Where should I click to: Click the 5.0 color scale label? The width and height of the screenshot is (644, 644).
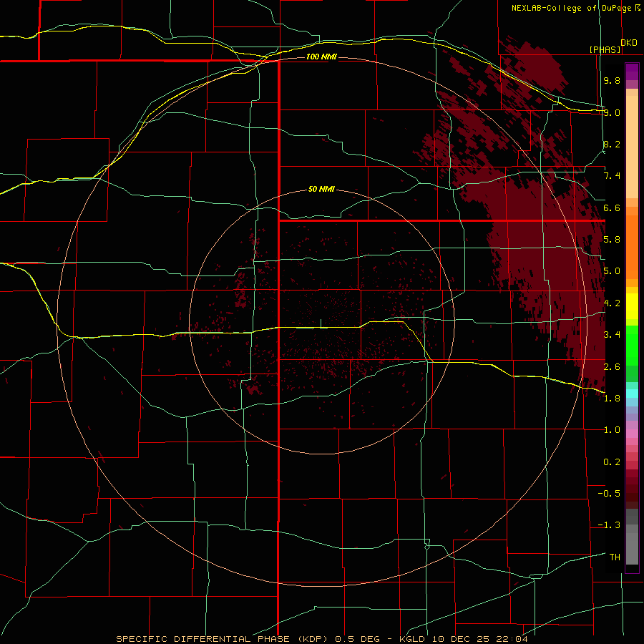tap(612, 271)
